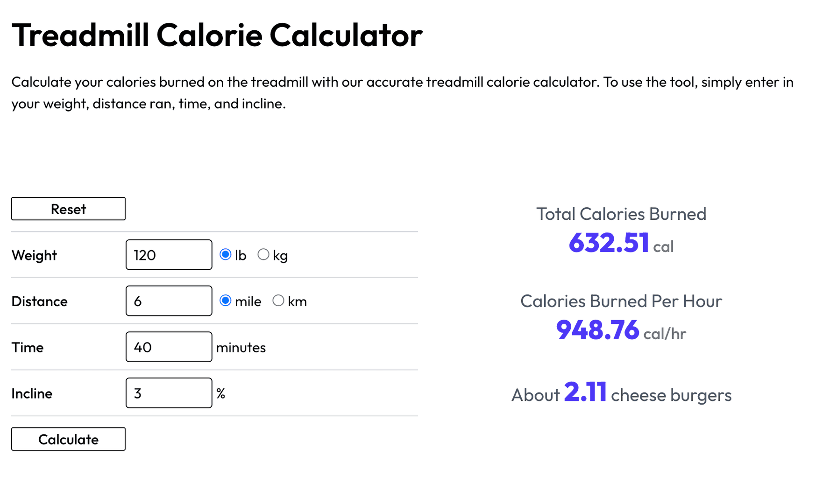The image size is (837, 504).
Task: Click inside the Incline percentage field
Action: click(x=168, y=393)
